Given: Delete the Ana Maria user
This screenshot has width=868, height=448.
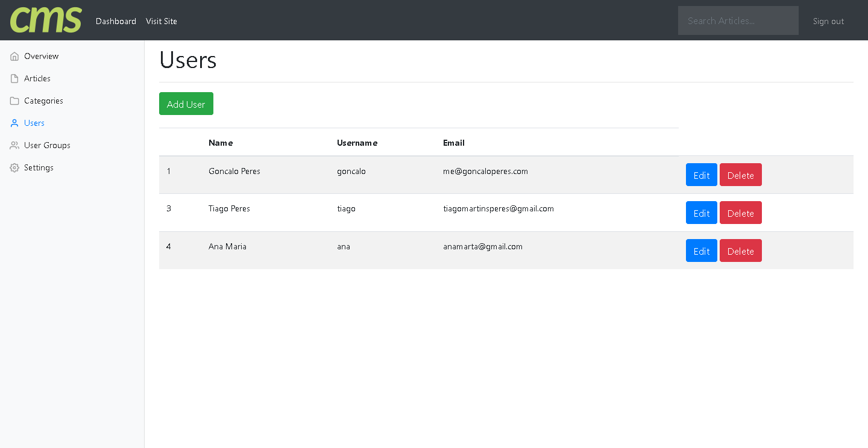Looking at the screenshot, I should 740,251.
